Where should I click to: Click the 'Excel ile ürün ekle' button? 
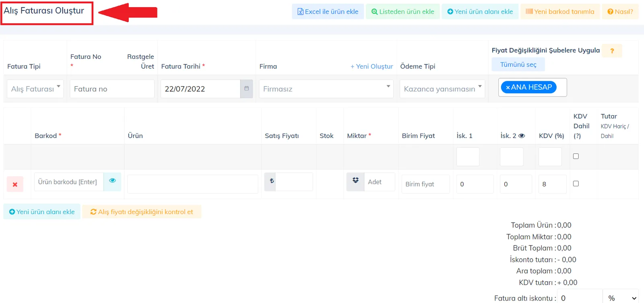[328, 12]
